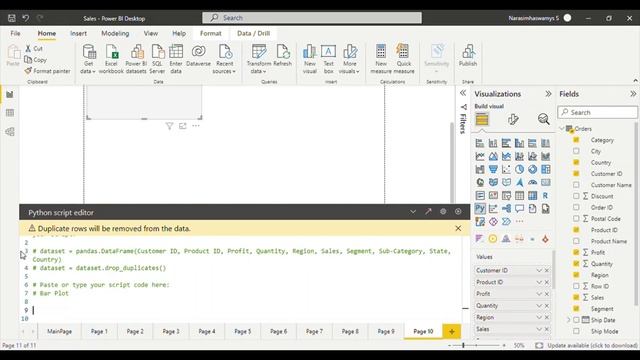Uncheck the Category field
The image size is (640, 360).
(576, 140)
